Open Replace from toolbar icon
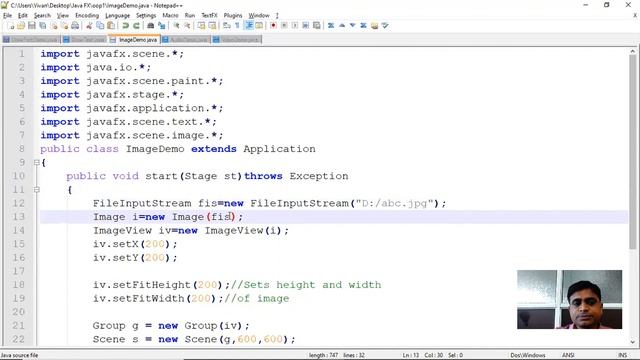This screenshot has width=640, height=360. [162, 26]
